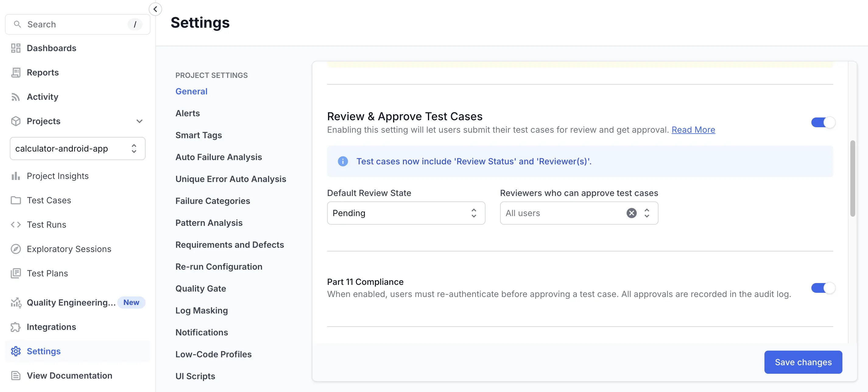Click the settings panel vertical scrollbar
This screenshot has width=868, height=392.
tap(852, 178)
